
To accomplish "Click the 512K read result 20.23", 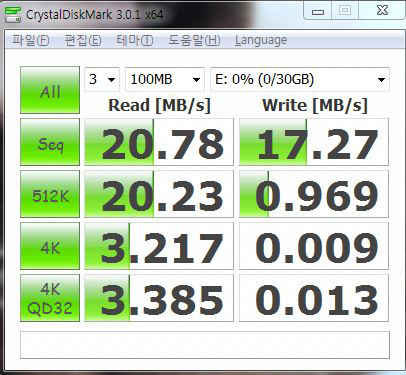I will click(x=159, y=194).
